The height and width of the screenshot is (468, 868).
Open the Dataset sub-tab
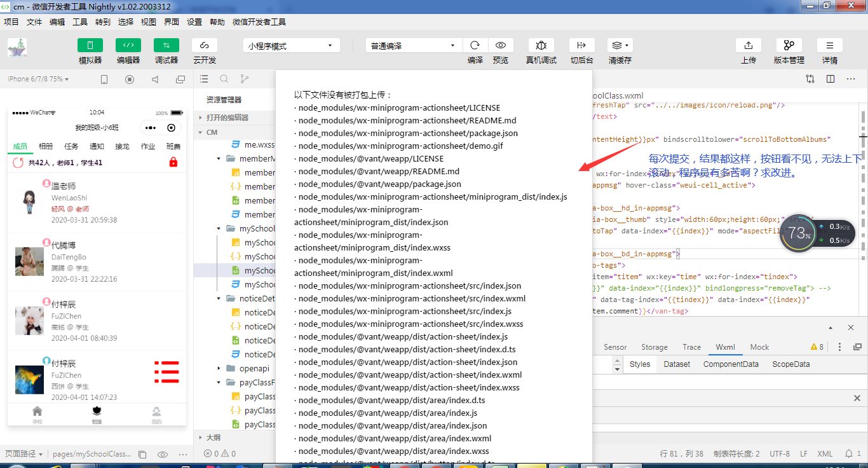677,364
